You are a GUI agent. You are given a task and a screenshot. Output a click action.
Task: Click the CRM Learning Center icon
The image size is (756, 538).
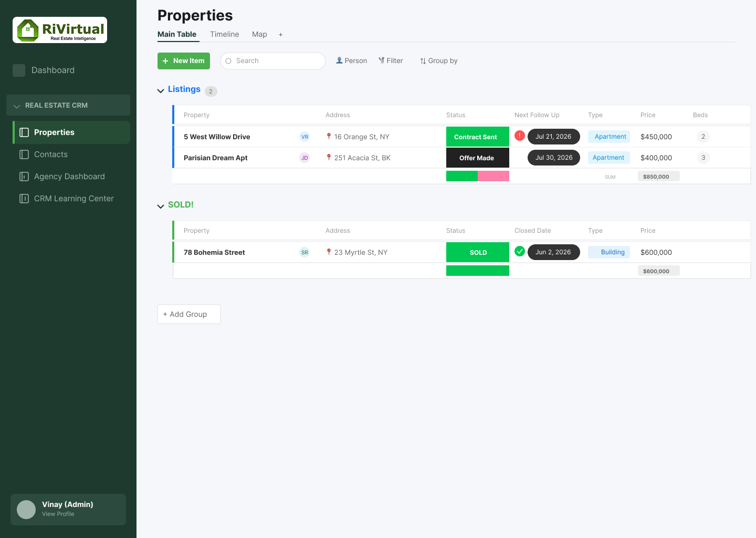coord(24,199)
